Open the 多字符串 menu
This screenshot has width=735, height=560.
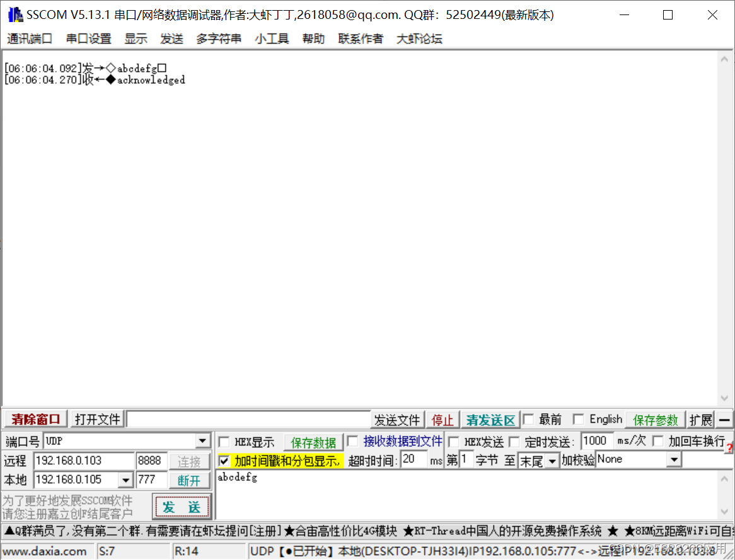219,39
